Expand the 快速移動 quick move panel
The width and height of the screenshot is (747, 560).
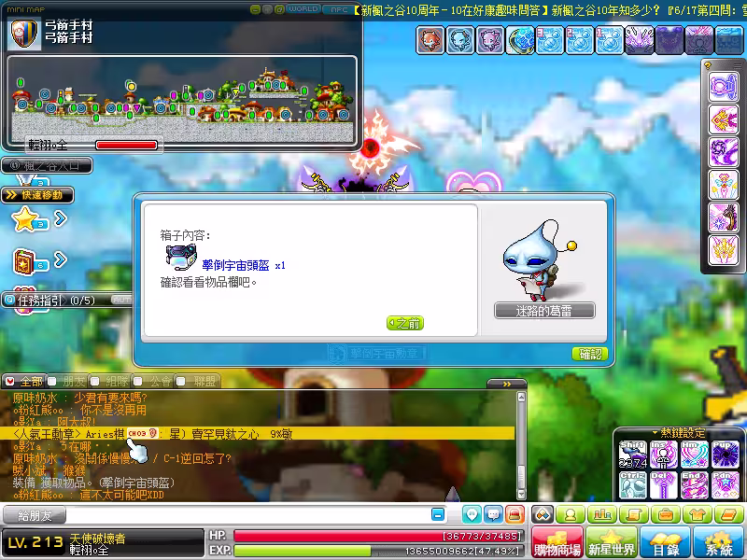pyautogui.click(x=38, y=195)
